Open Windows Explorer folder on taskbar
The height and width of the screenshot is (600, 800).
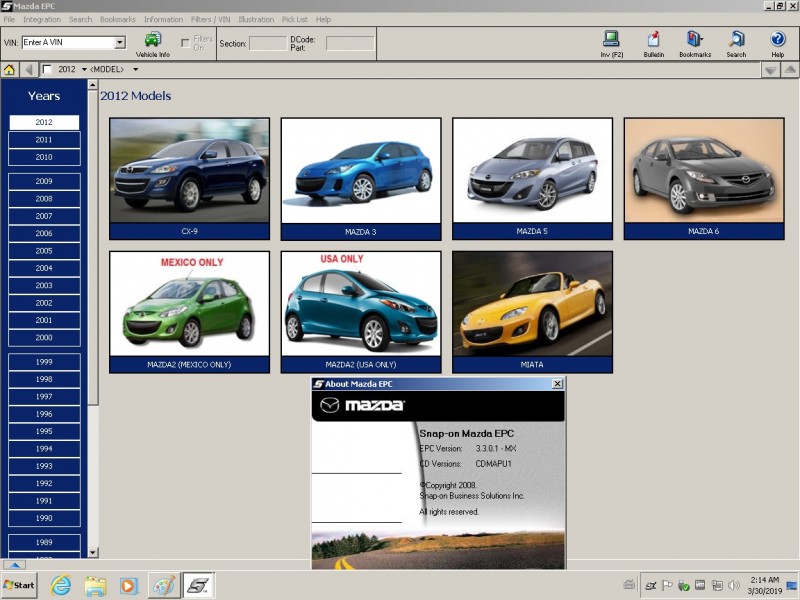tap(95, 586)
